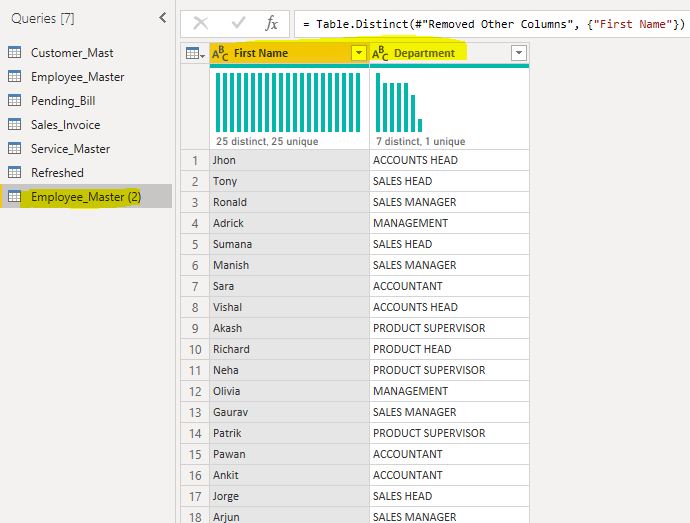690x523 pixels.
Task: Select the cell containing Adrick
Action: [x=290, y=223]
